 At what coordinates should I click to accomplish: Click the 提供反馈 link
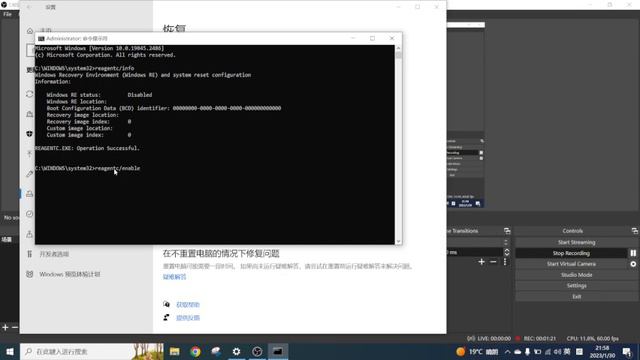(188, 318)
